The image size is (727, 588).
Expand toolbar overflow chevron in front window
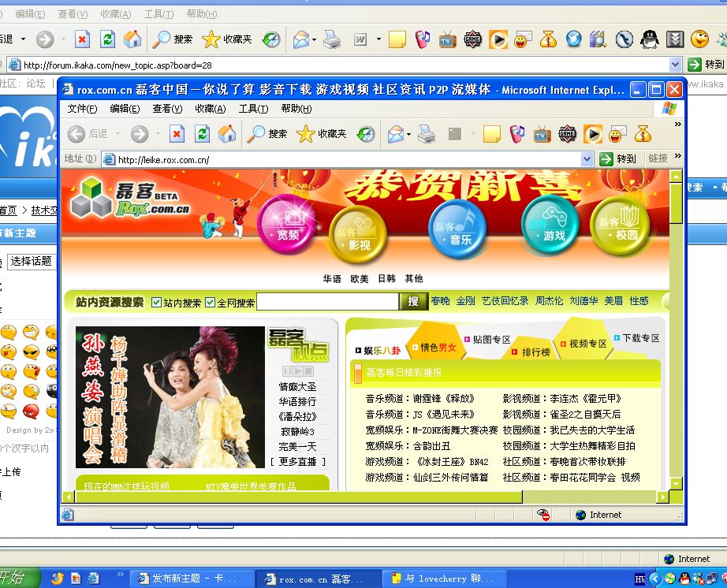pos(678,125)
